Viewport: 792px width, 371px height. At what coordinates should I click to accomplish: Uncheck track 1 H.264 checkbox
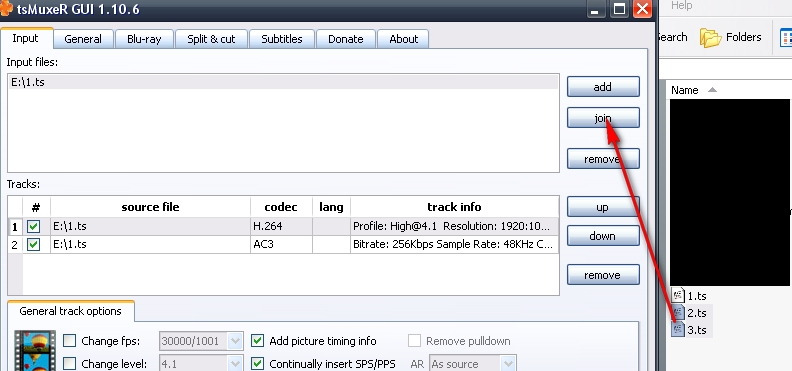point(34,227)
